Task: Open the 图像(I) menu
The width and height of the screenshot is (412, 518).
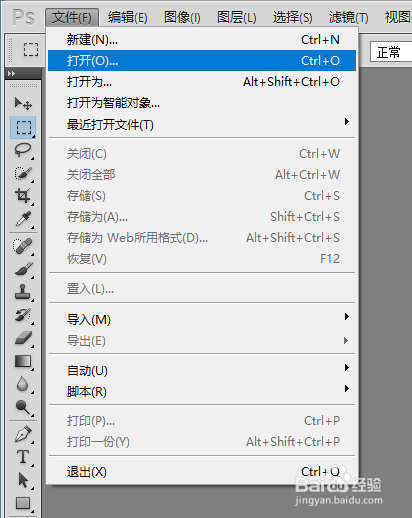Action: tap(182, 17)
